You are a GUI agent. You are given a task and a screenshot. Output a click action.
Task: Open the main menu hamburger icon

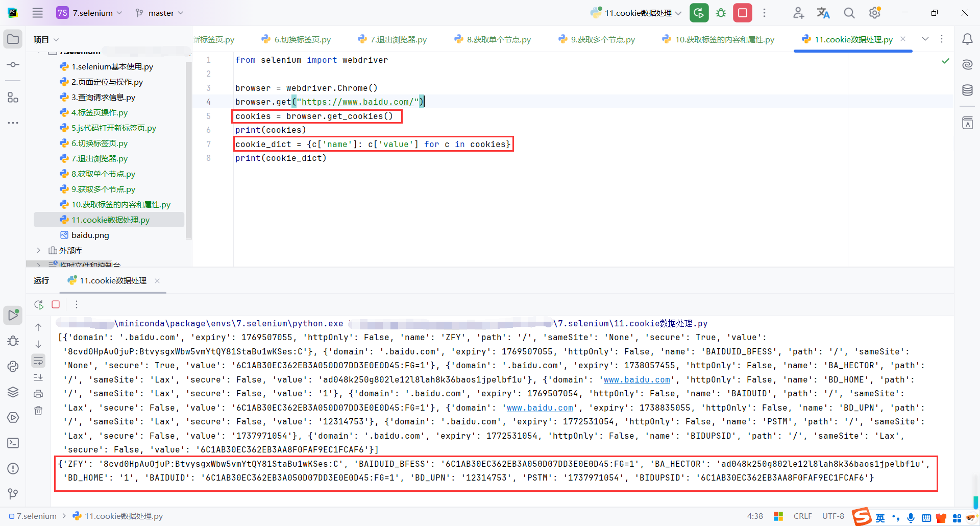click(38, 13)
